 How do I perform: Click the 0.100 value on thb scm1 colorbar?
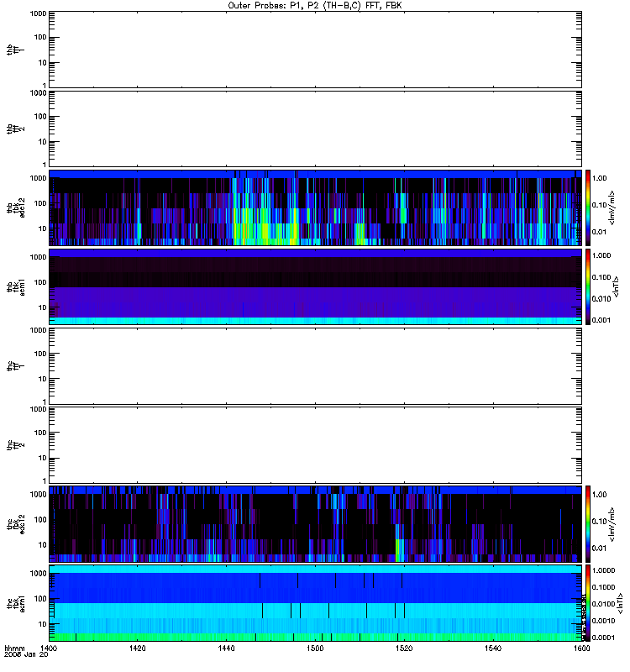point(601,277)
